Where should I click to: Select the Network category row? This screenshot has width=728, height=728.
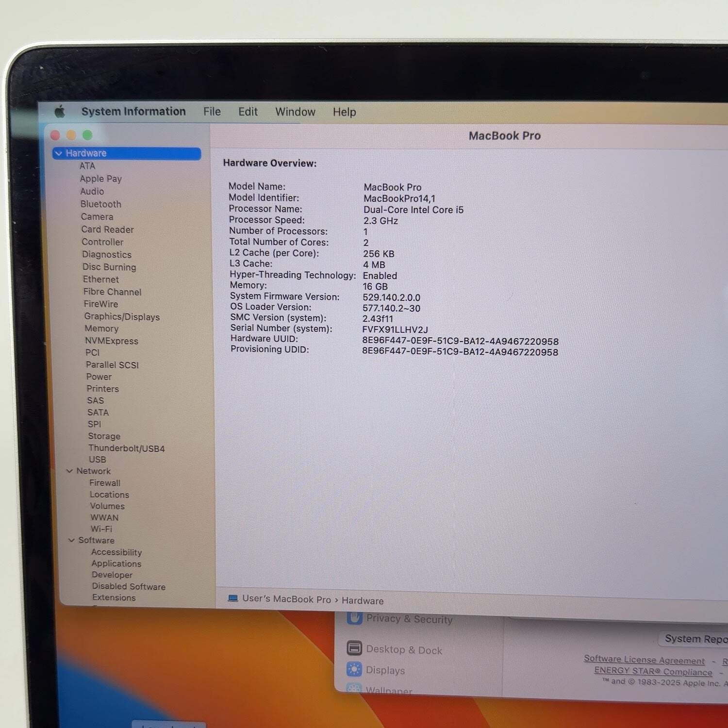pos(93,471)
